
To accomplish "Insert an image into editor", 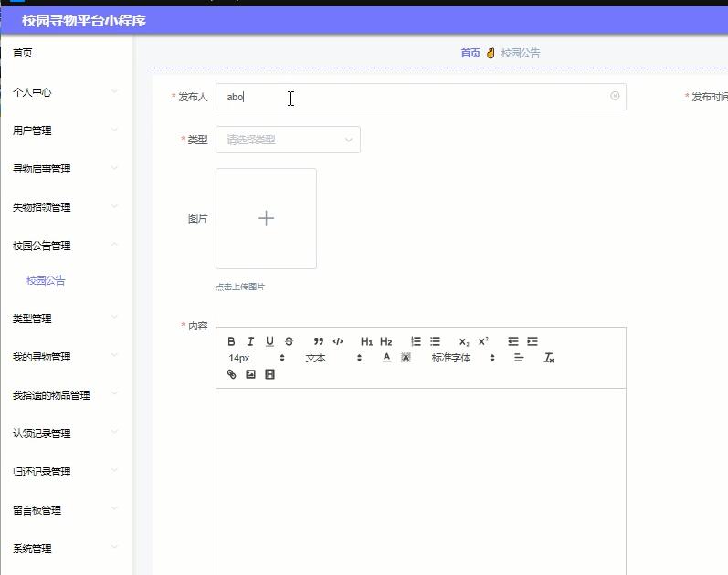I will 250,374.
